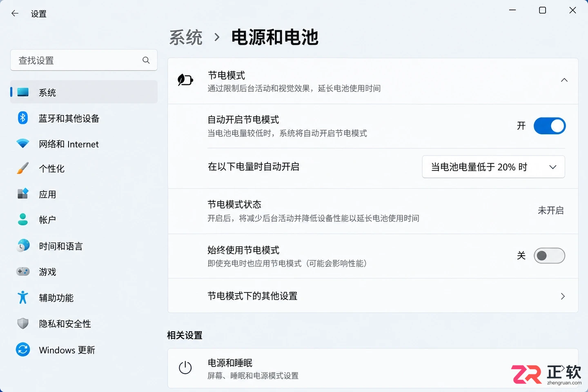Click the 未开启 status text
588x392 pixels.
point(550,210)
